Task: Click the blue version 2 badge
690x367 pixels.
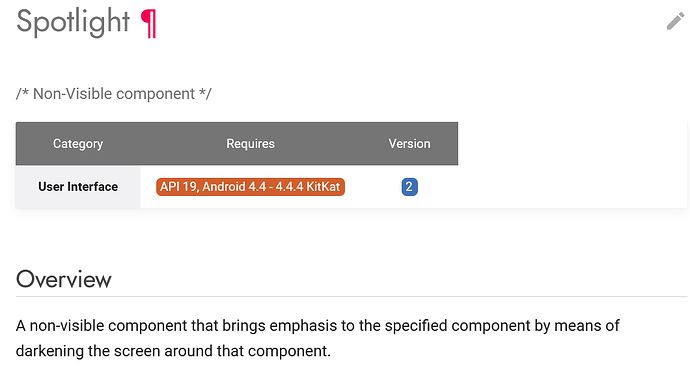Action: click(x=409, y=187)
